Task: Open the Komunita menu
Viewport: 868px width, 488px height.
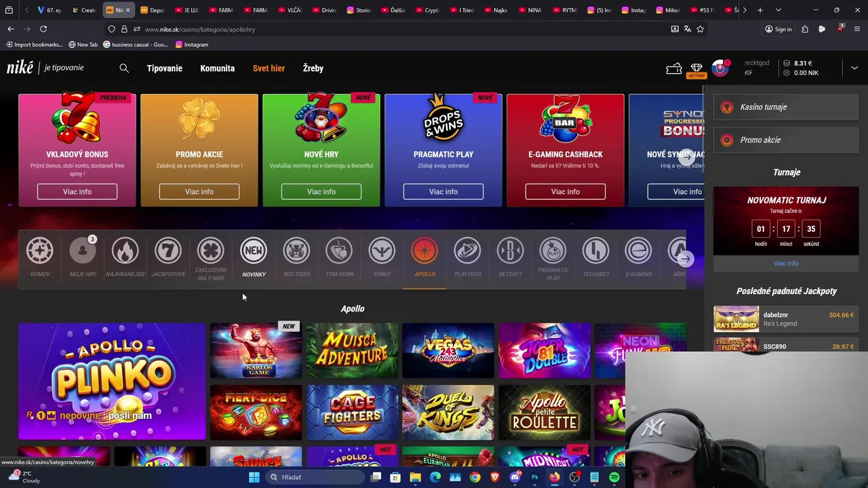Action: (x=218, y=68)
